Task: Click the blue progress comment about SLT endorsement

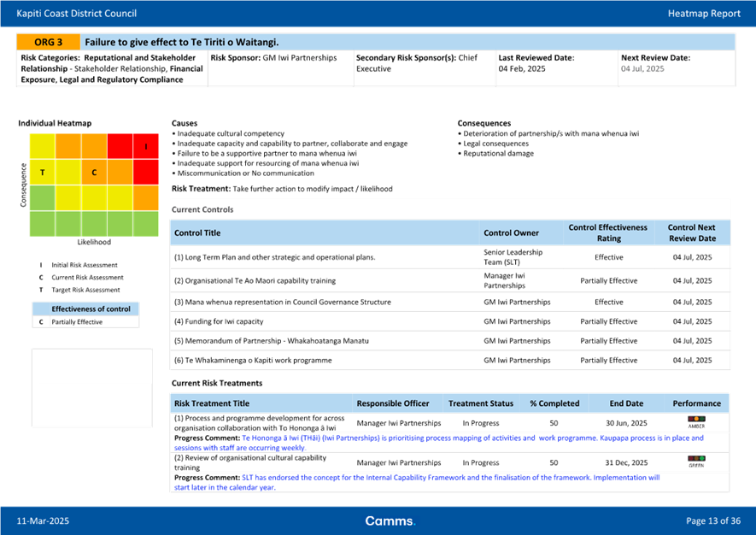Action: tap(417, 482)
